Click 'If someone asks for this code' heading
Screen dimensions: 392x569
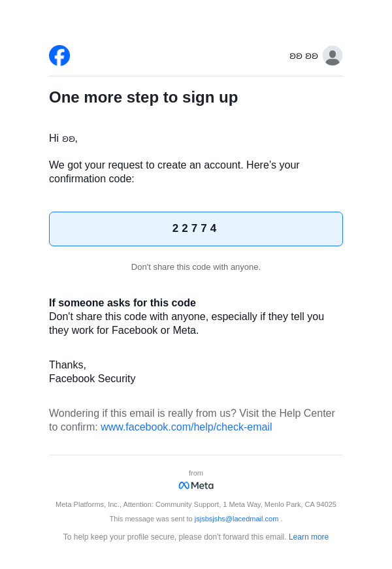[x=122, y=303]
